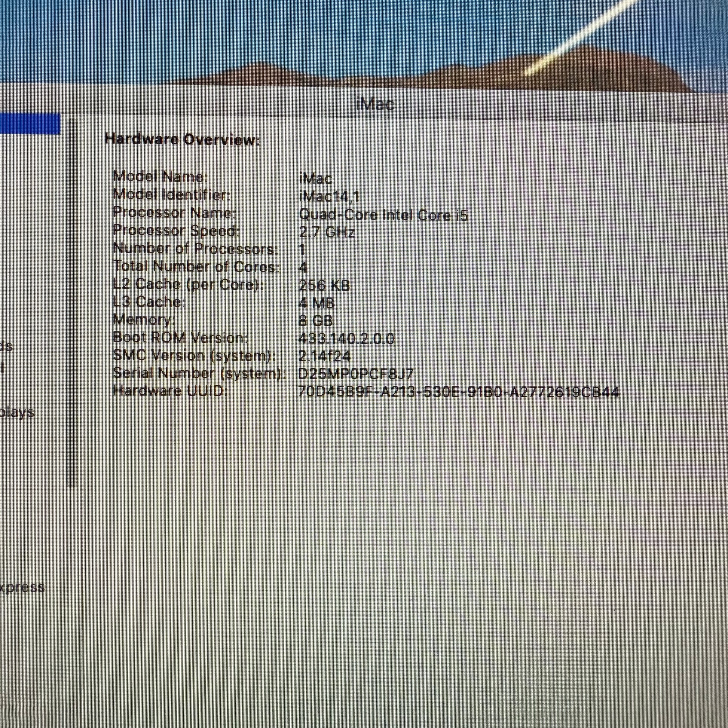Click the Hardware UUID label
The width and height of the screenshot is (728, 728).
[x=170, y=391]
